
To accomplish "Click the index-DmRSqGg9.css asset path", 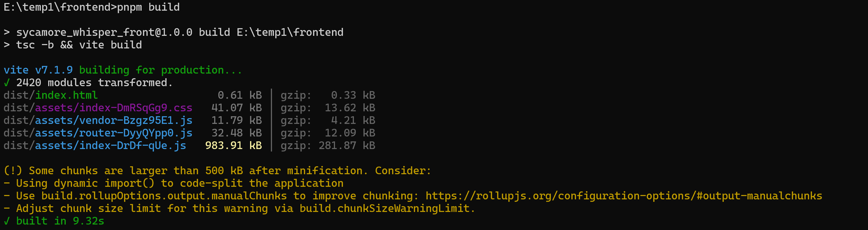I will pos(114,108).
